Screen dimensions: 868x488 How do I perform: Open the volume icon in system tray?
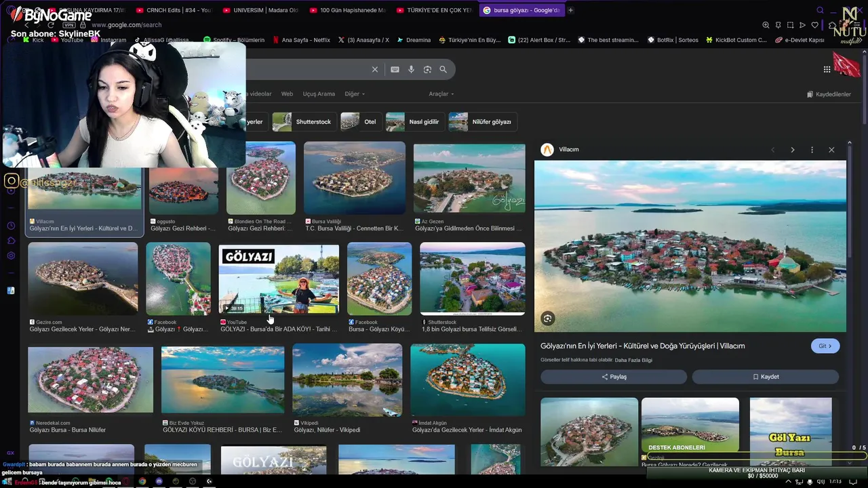[822, 482]
